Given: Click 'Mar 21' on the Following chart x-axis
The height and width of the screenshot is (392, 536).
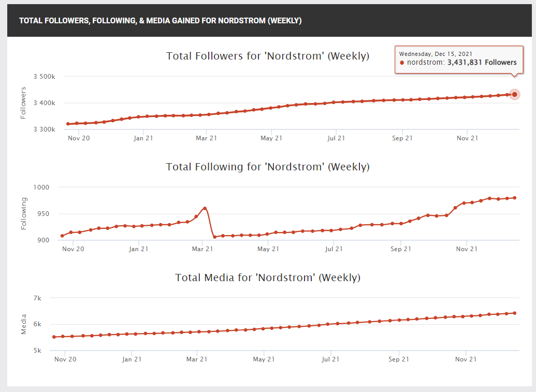Looking at the screenshot, I should (202, 249).
